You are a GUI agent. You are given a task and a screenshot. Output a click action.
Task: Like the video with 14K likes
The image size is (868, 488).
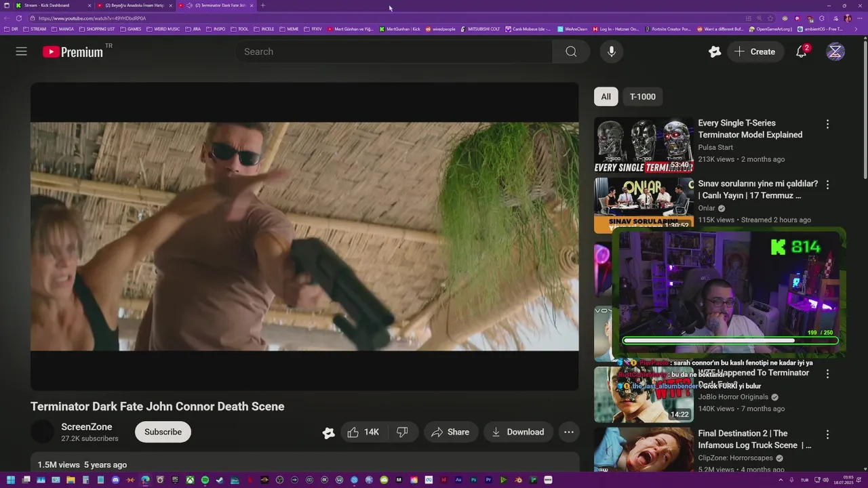pos(363,432)
